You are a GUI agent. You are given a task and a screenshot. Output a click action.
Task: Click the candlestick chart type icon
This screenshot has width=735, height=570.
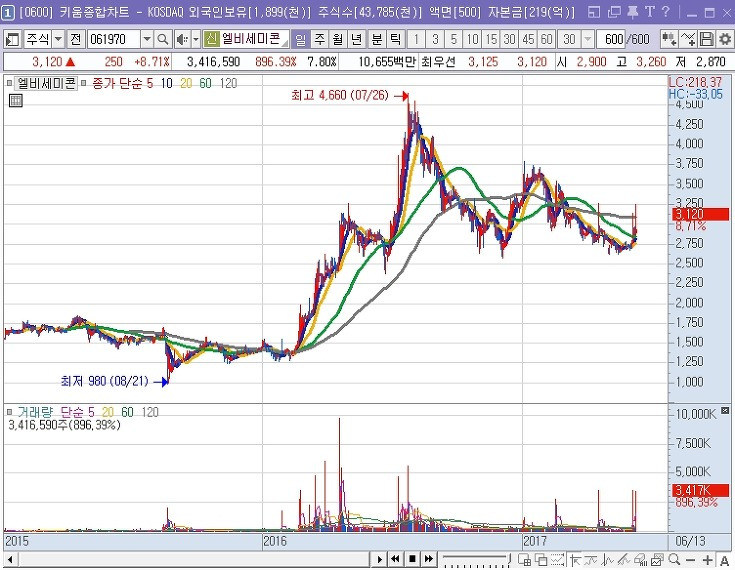(669, 39)
